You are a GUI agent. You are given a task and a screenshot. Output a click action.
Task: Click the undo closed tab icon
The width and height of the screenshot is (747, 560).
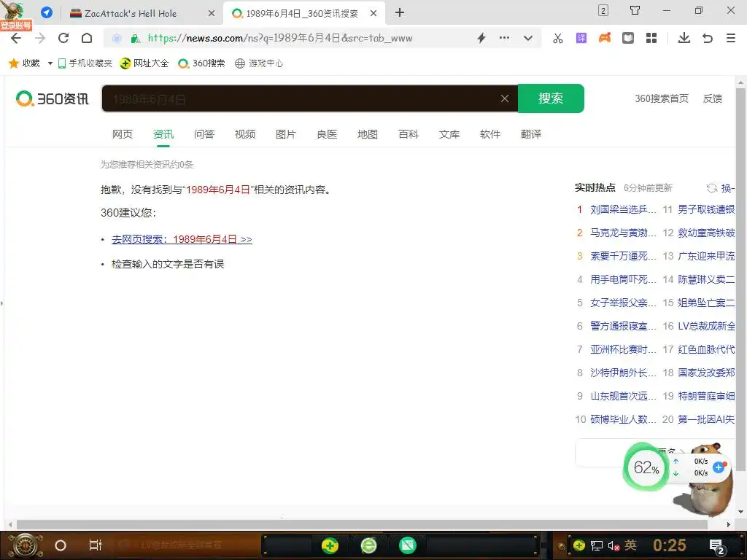click(708, 38)
